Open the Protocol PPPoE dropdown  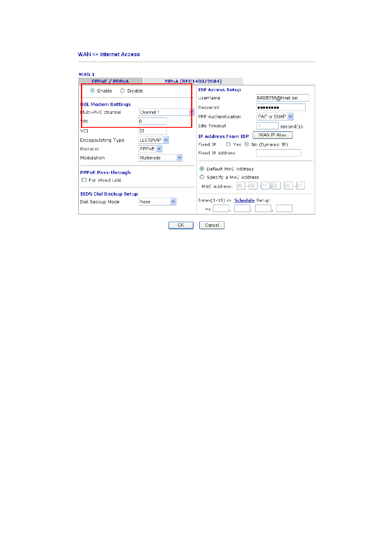coord(150,149)
